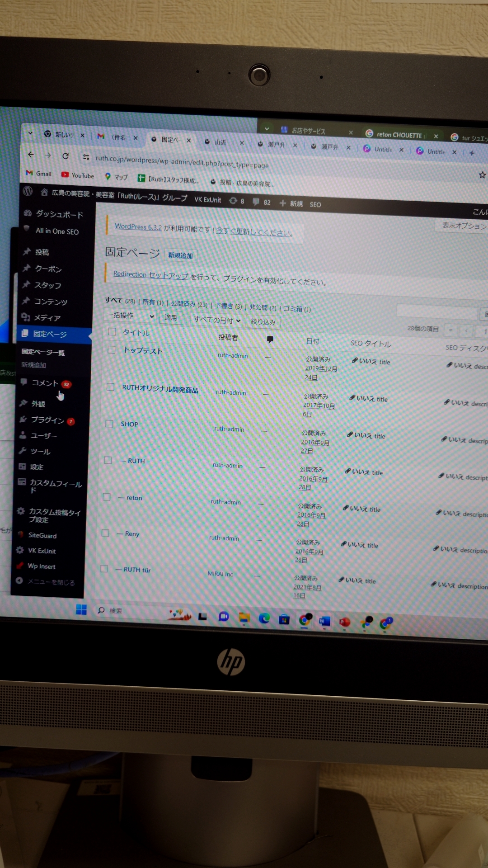The width and height of the screenshot is (488, 868).
Task: Open the Windows Start menu
Action: (x=81, y=609)
